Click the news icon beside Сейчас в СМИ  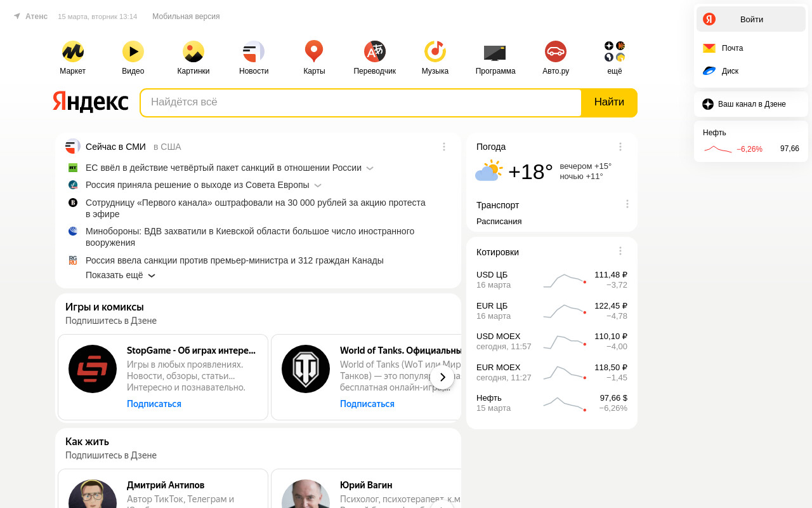pos(72,147)
